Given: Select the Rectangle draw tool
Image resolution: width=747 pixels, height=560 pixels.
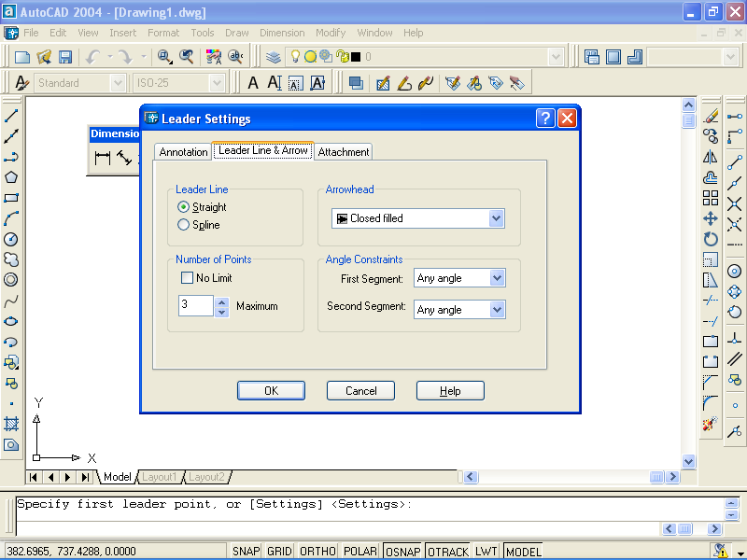Looking at the screenshot, I should [x=11, y=198].
